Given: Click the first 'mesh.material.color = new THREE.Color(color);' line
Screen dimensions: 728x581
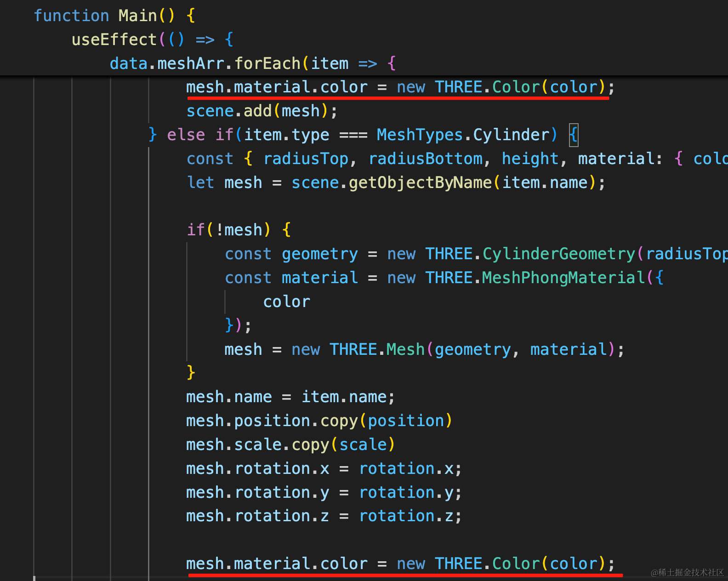Looking at the screenshot, I should tap(400, 87).
